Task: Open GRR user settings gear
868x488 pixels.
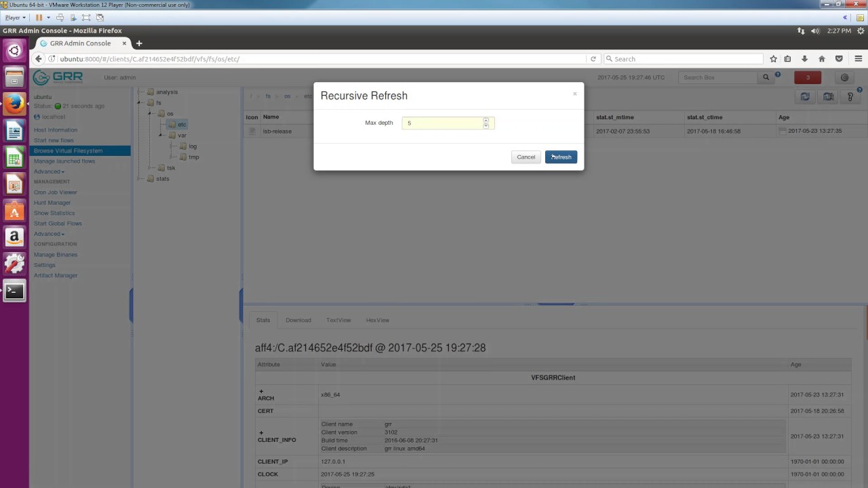Action: pos(844,77)
